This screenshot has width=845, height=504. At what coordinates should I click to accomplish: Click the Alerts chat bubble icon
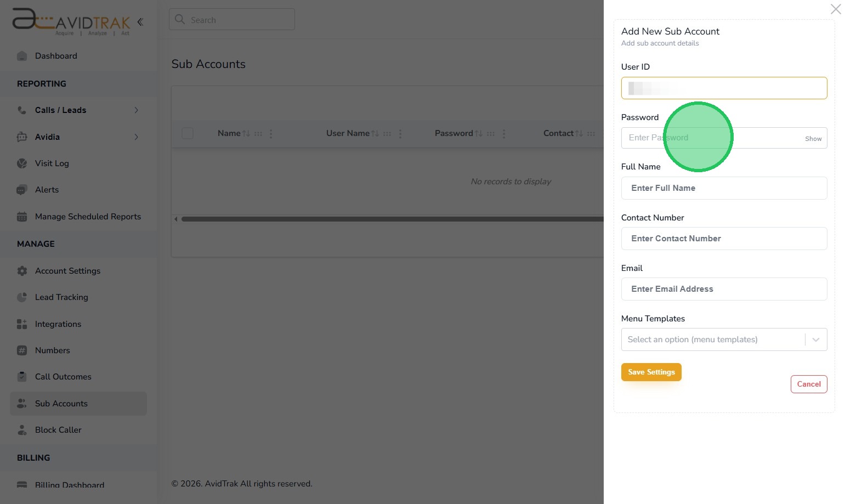coord(22,190)
